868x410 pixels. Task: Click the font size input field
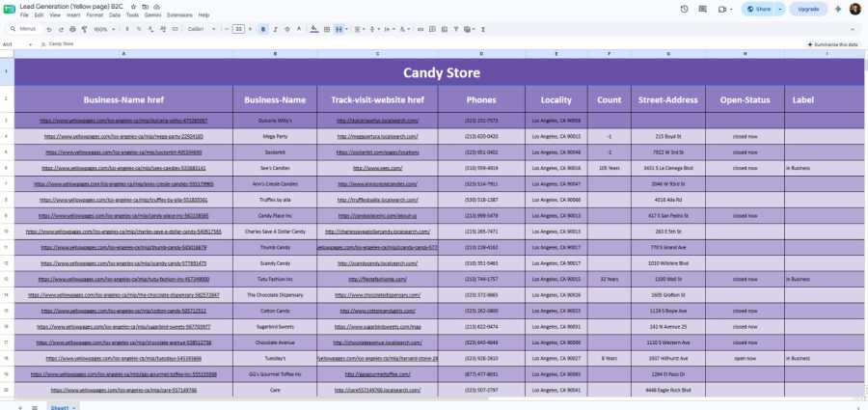click(x=238, y=29)
